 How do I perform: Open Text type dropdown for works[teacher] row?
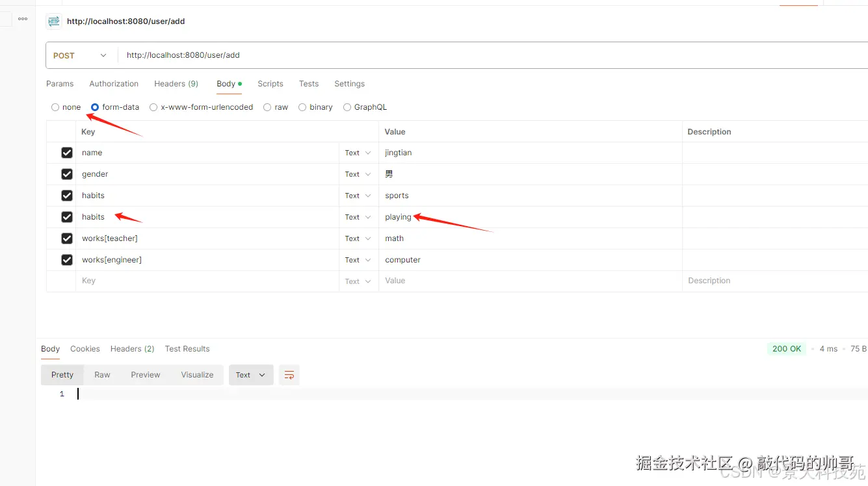point(358,238)
